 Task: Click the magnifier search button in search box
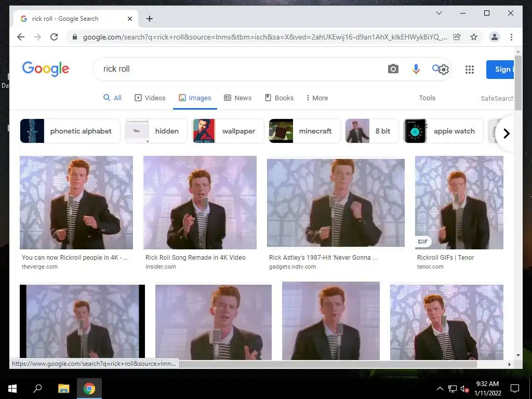[x=435, y=69]
